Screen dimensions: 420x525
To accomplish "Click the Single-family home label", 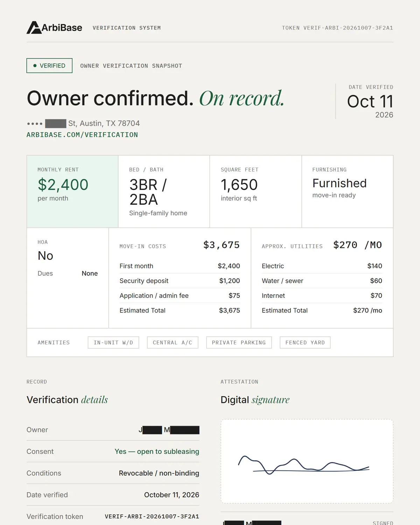I will pos(158,213).
